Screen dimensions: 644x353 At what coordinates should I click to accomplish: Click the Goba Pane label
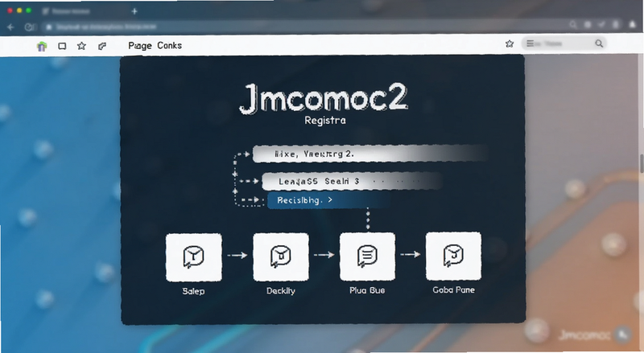[x=453, y=289]
